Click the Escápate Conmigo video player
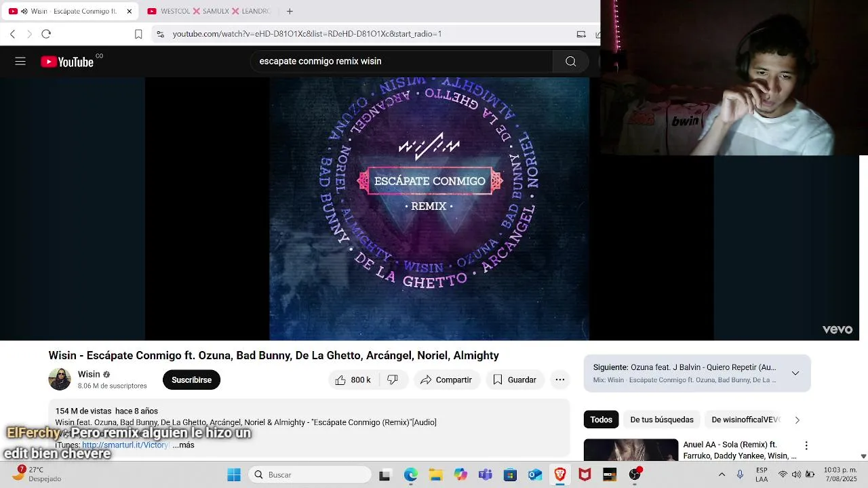Screen dimensions: 868x488 (x=430, y=209)
